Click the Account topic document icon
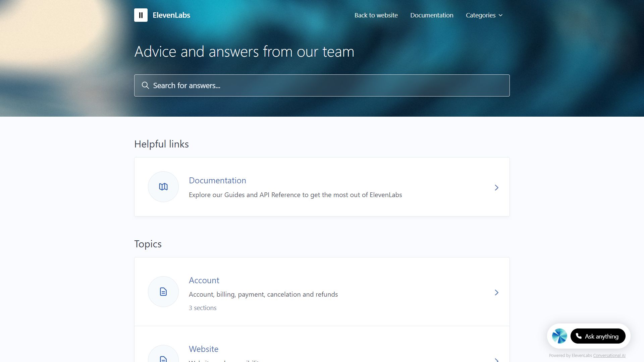644x362 pixels. point(163,292)
